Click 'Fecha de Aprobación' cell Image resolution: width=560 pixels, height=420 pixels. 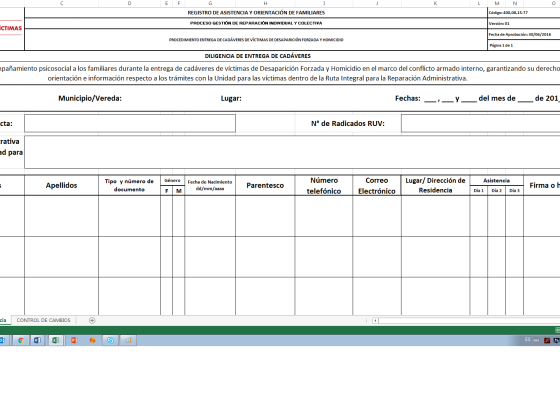[x=524, y=34]
